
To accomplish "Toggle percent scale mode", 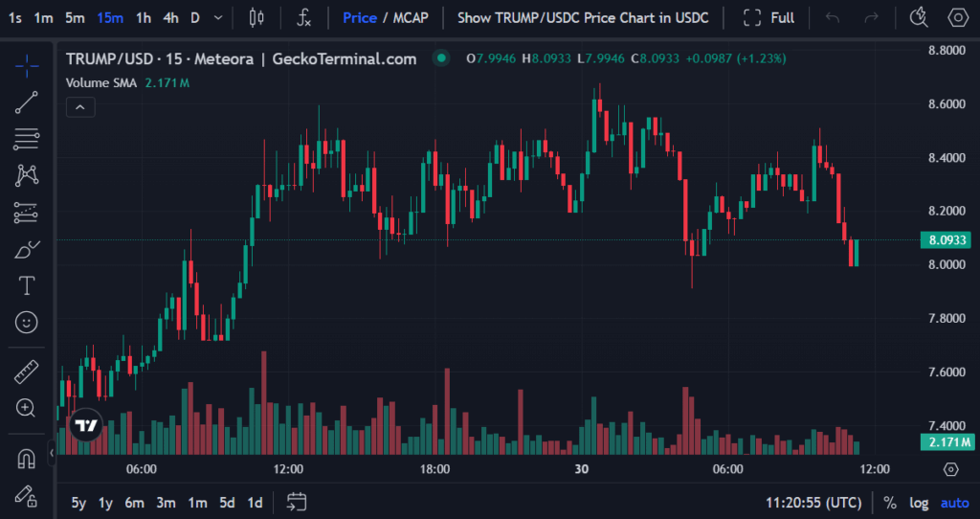I will (890, 503).
